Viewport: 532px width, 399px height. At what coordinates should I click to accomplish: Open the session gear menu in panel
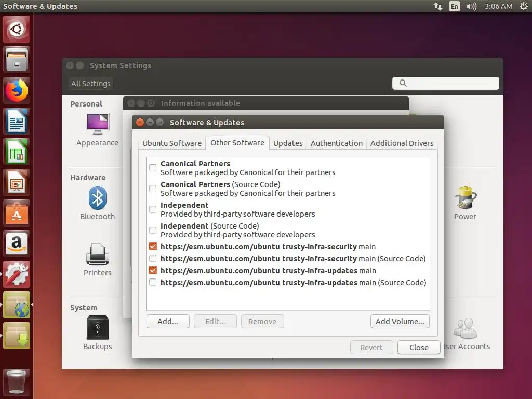524,6
